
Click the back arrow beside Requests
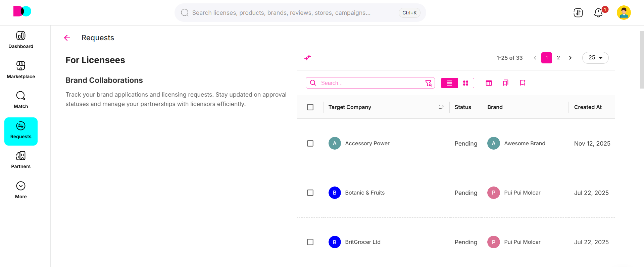pos(67,38)
